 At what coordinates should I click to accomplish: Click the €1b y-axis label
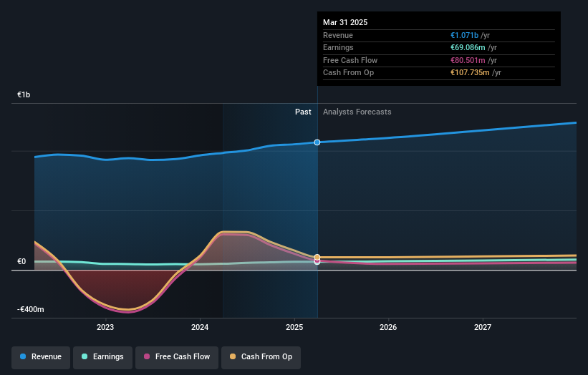tap(24, 94)
